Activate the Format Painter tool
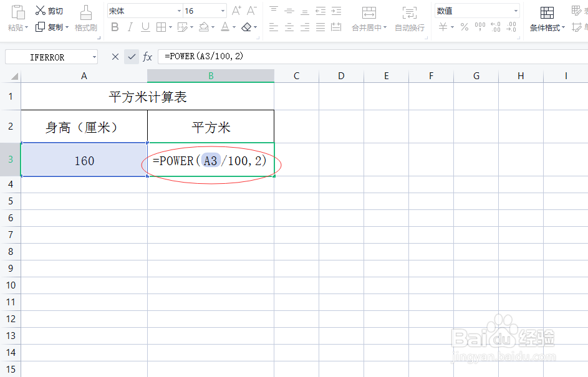This screenshot has width=588, height=377. pyautogui.click(x=85, y=19)
